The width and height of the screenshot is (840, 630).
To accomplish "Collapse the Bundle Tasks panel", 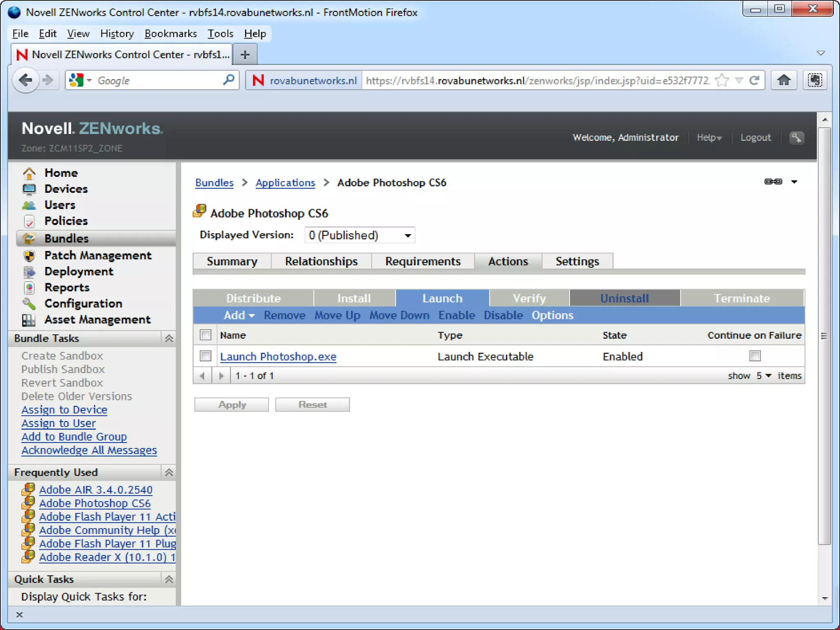I will (x=169, y=338).
